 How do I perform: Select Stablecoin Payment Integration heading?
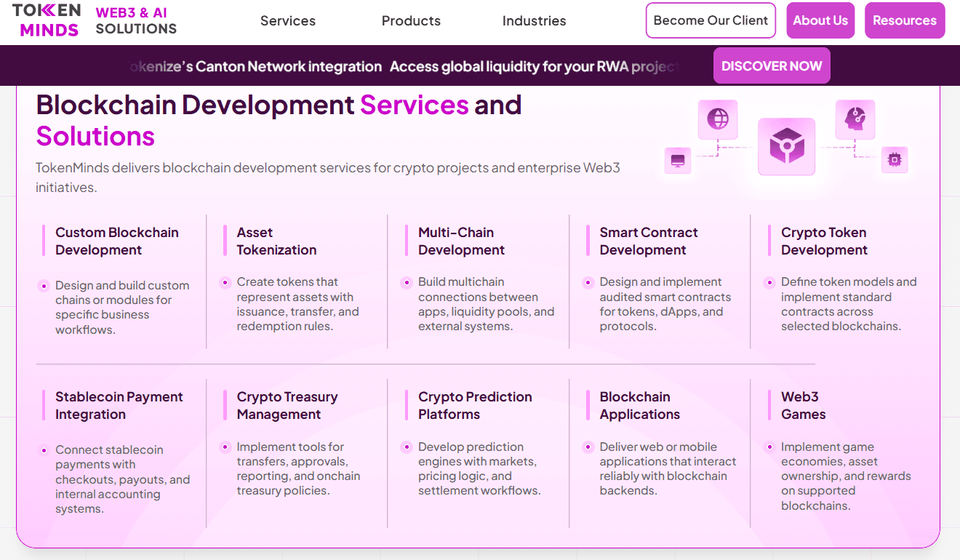[119, 406]
